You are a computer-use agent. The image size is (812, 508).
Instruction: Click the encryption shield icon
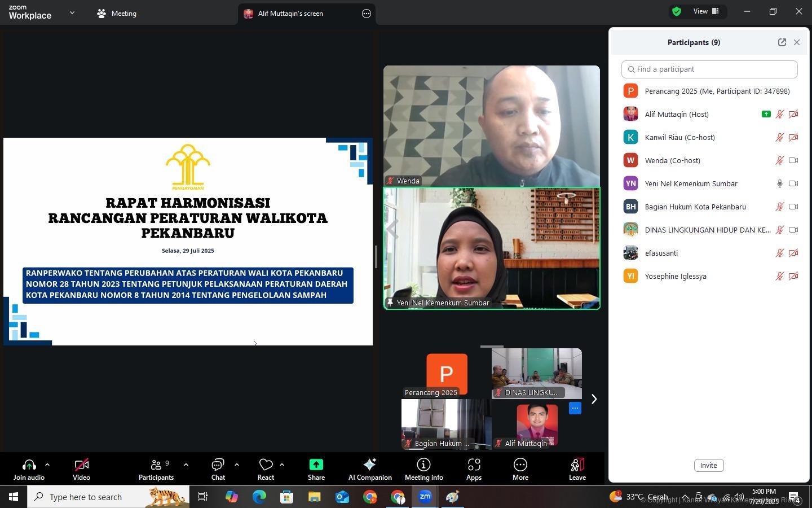[677, 11]
